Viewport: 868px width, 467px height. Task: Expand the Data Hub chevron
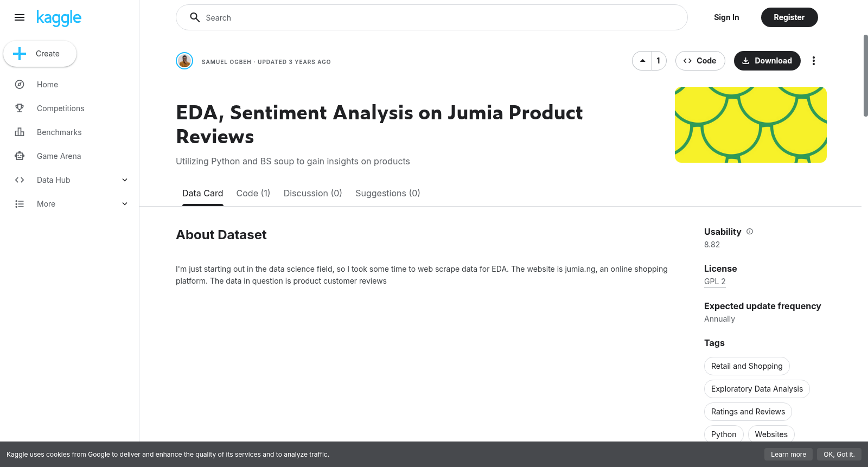[x=125, y=180]
